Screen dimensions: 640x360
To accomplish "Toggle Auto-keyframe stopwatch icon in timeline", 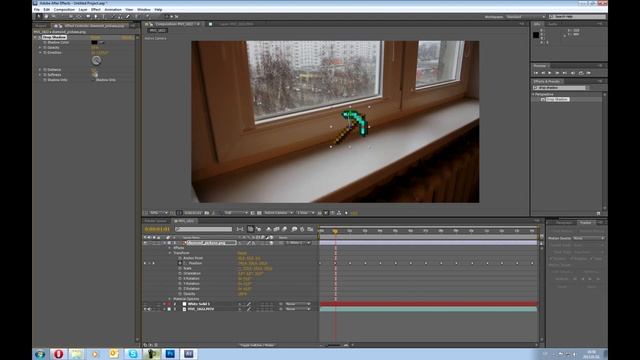I will pos(302,229).
